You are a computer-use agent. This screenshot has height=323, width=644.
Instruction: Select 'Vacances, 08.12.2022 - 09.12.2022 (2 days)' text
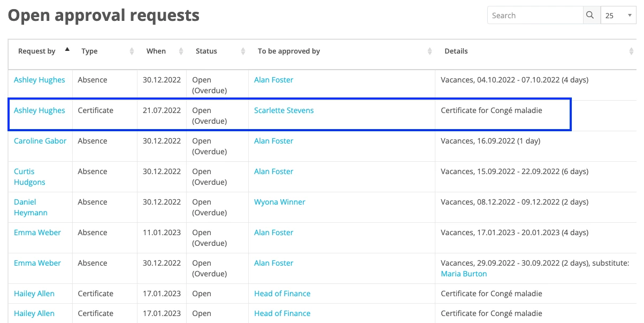click(515, 202)
